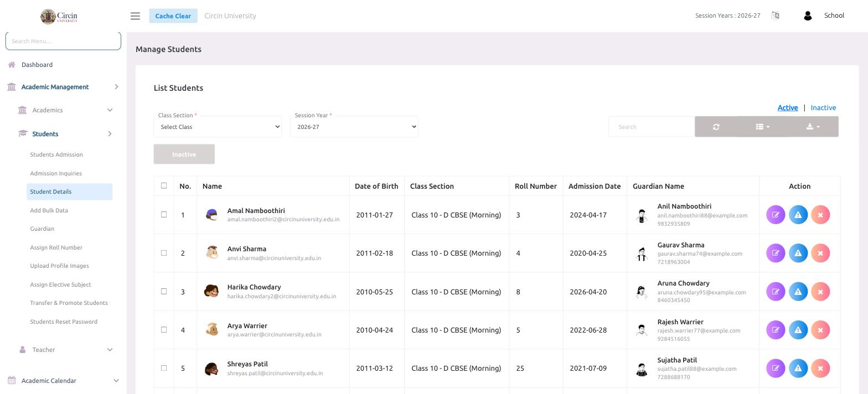Click the student table Search field

pos(652,127)
